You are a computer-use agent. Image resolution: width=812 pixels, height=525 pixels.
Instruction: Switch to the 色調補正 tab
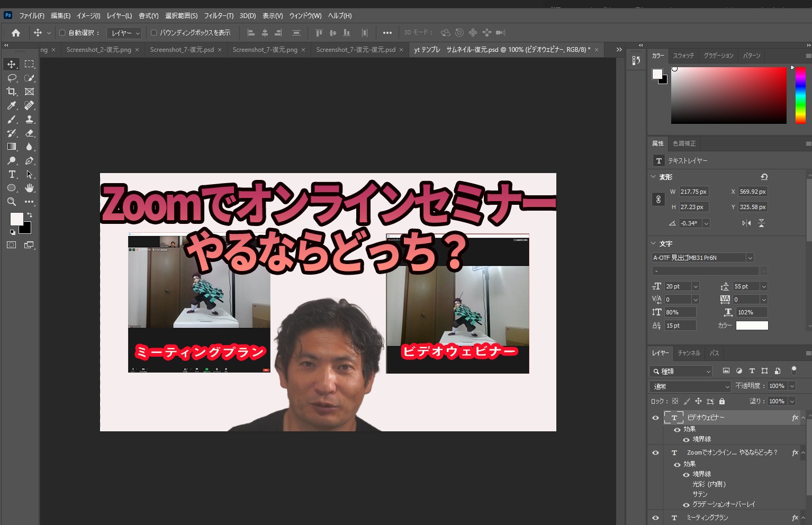(684, 143)
